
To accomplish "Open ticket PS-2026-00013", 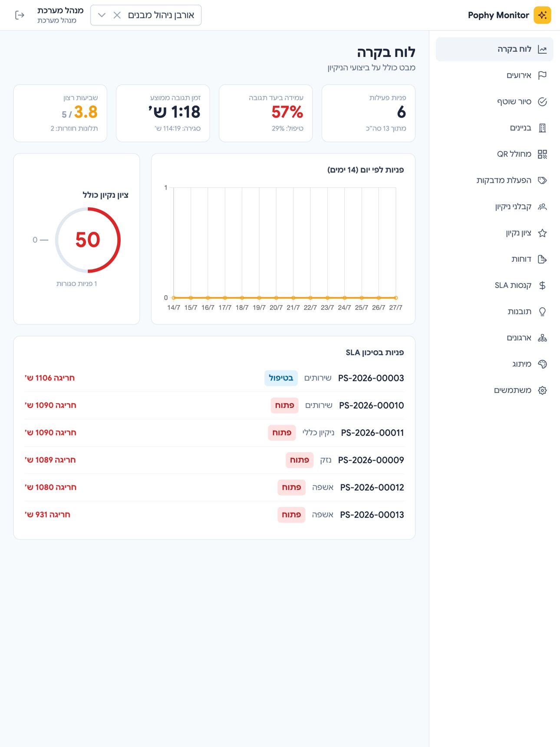I will point(372,515).
